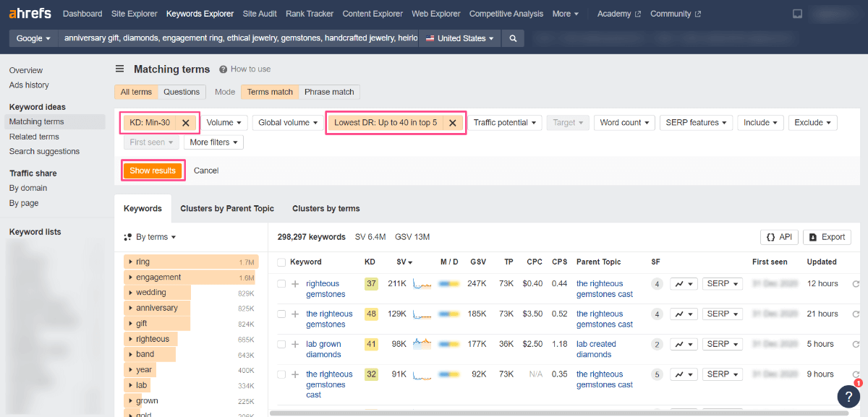This screenshot has width=868, height=417.
Task: Open Site Audit in top navigation
Action: [260, 14]
